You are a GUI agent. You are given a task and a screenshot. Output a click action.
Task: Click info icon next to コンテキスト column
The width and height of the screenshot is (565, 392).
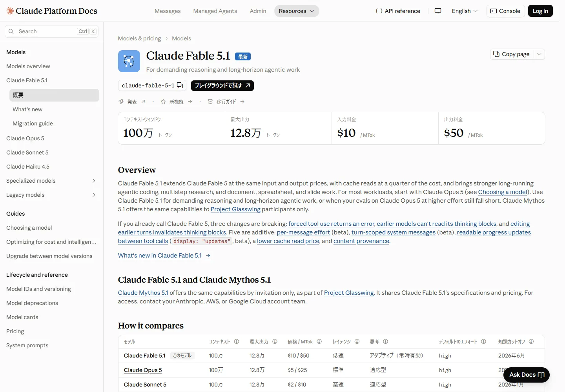tap(237, 341)
